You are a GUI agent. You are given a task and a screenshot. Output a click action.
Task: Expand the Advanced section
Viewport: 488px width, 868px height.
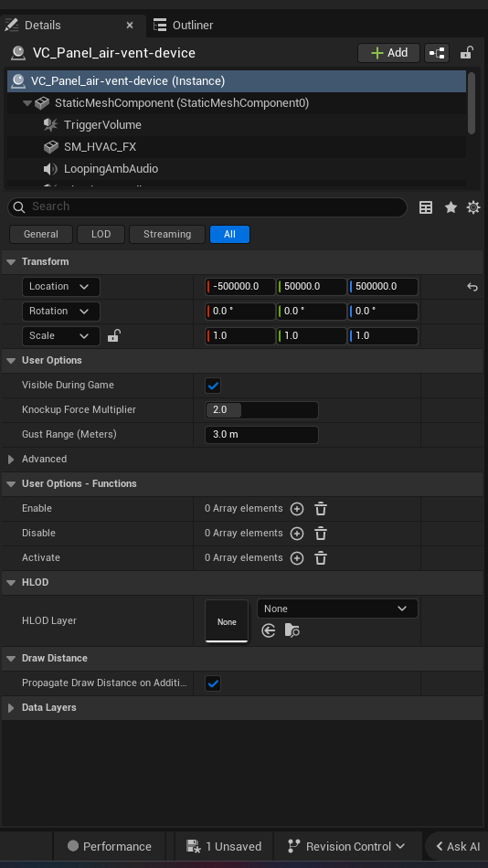11,460
